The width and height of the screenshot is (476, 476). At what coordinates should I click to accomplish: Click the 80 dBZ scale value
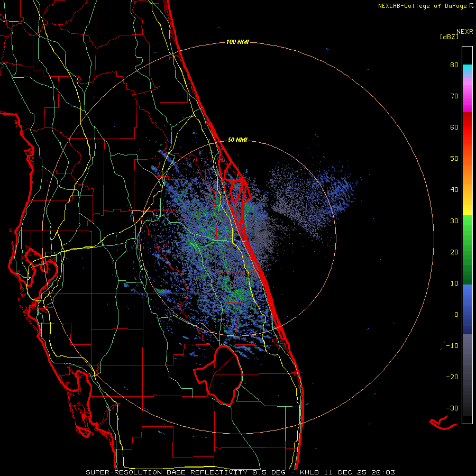(x=454, y=65)
